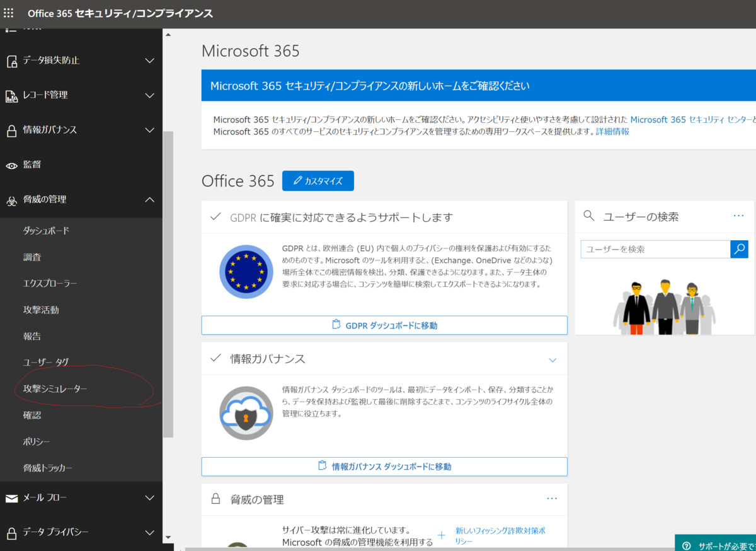The width and height of the screenshot is (756, 551).
Task: Open the 調査 menu item
Action: point(32,257)
